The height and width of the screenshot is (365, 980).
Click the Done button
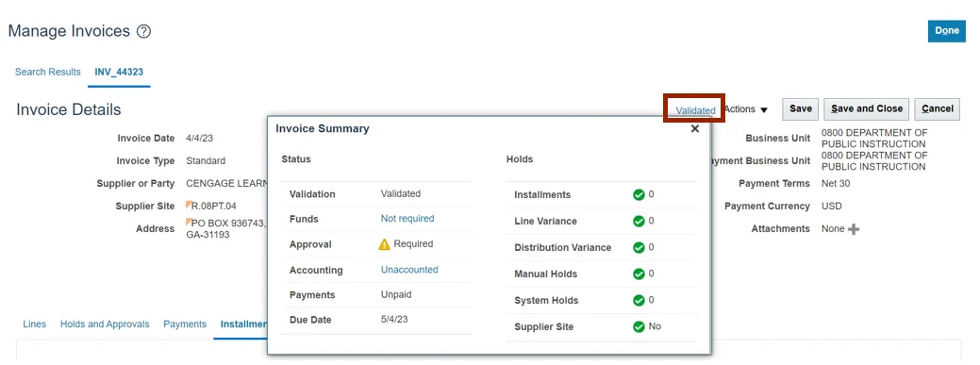pyautogui.click(x=947, y=30)
